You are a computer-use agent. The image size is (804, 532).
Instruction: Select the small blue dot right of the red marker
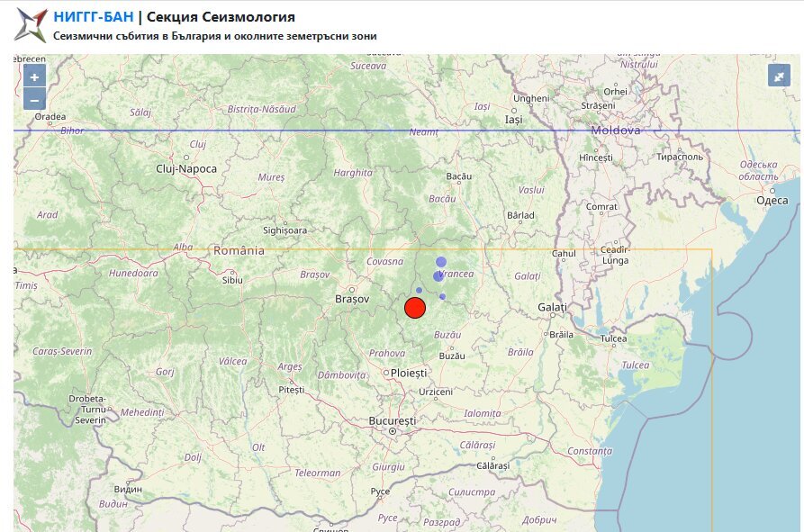pos(442,296)
